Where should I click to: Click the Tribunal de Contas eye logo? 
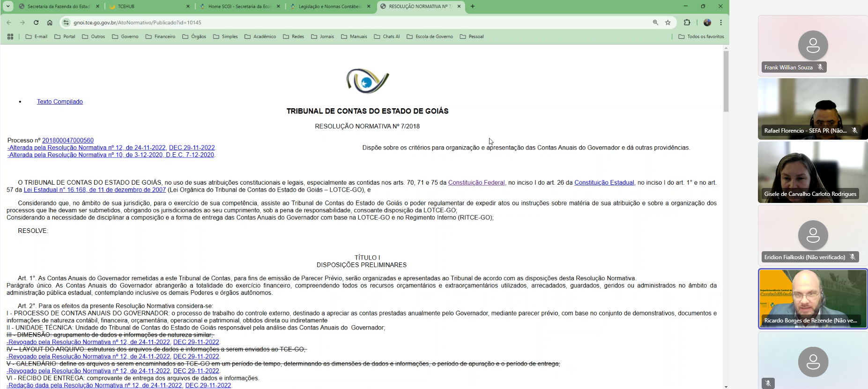[x=367, y=81]
